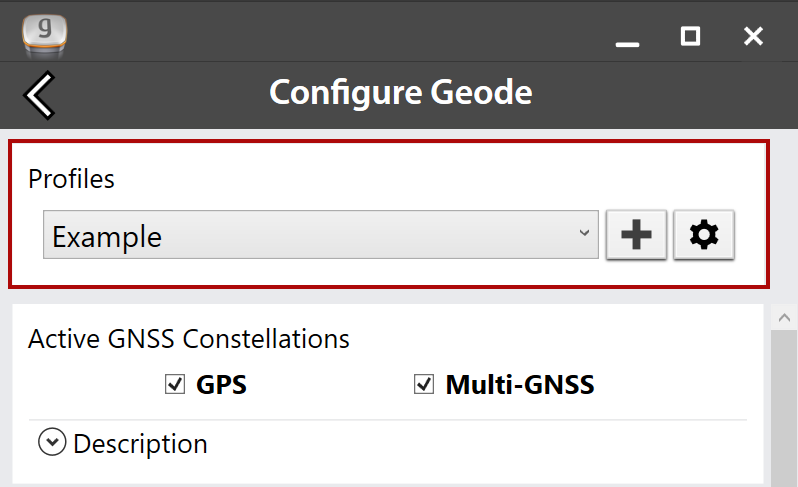Click the Active GNSS Constellations heading
Screen dimensions: 798x487
(x=189, y=339)
